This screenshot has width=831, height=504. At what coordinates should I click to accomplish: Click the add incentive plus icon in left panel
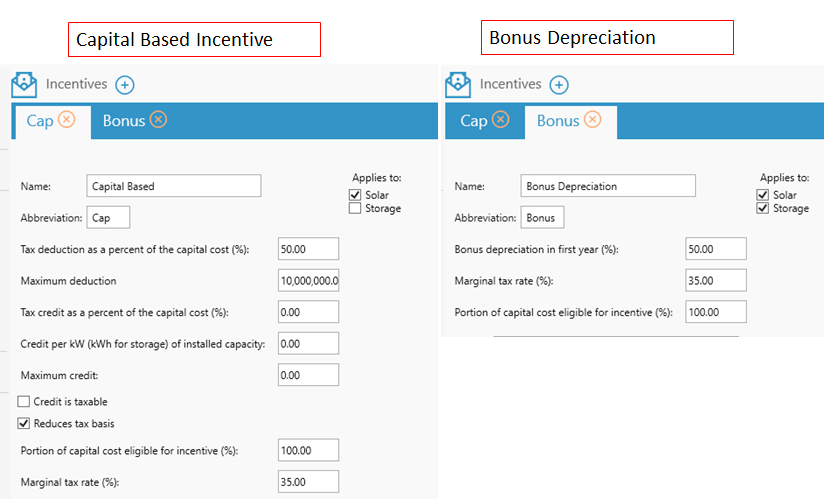point(125,85)
